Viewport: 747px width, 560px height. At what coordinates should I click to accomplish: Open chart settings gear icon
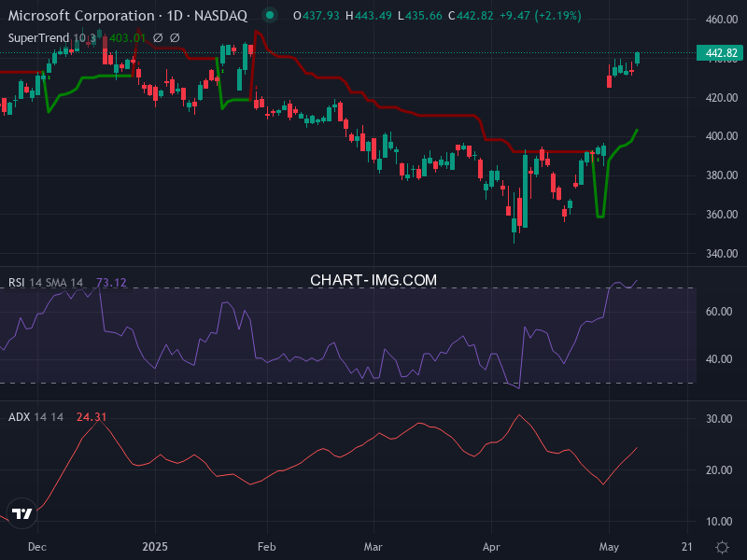[x=722, y=547]
